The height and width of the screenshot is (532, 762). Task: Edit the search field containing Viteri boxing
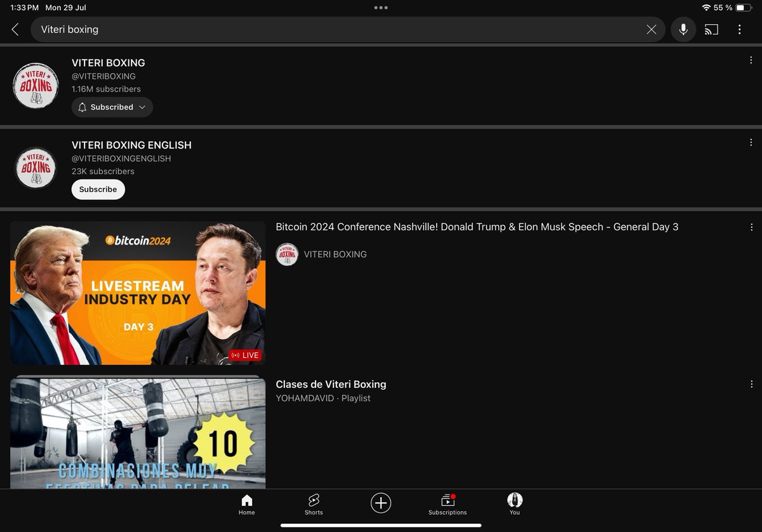pyautogui.click(x=348, y=29)
